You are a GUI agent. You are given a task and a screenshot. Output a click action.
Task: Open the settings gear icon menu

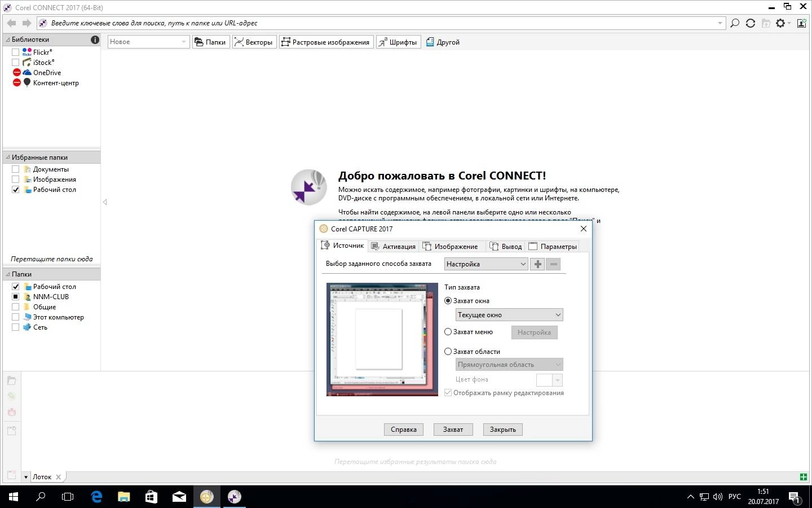781,23
